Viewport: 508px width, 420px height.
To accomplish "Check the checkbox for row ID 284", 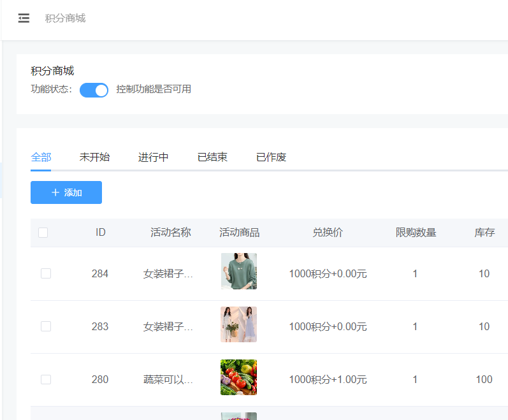I will pos(46,273).
